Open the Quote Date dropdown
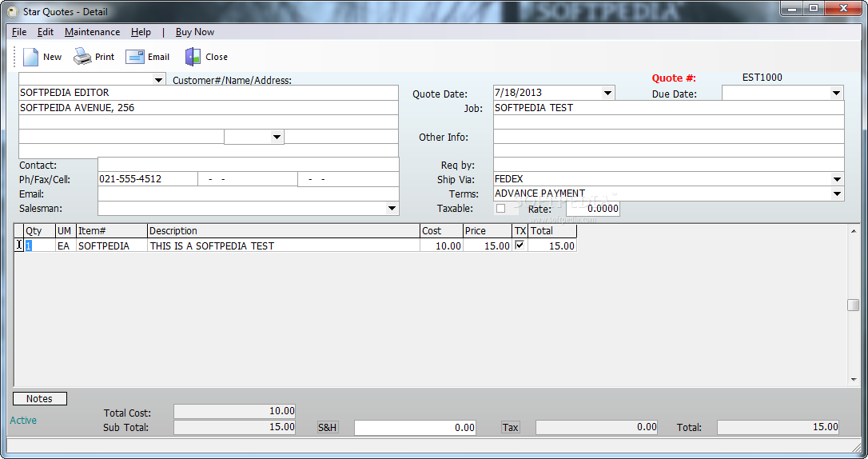 (x=607, y=93)
